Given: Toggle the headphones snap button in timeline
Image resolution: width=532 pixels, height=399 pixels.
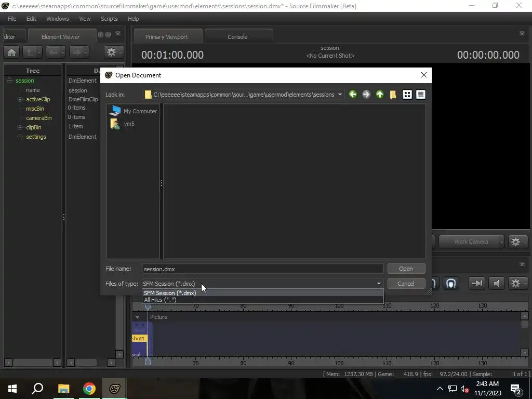Looking at the screenshot, I should pos(451,283).
